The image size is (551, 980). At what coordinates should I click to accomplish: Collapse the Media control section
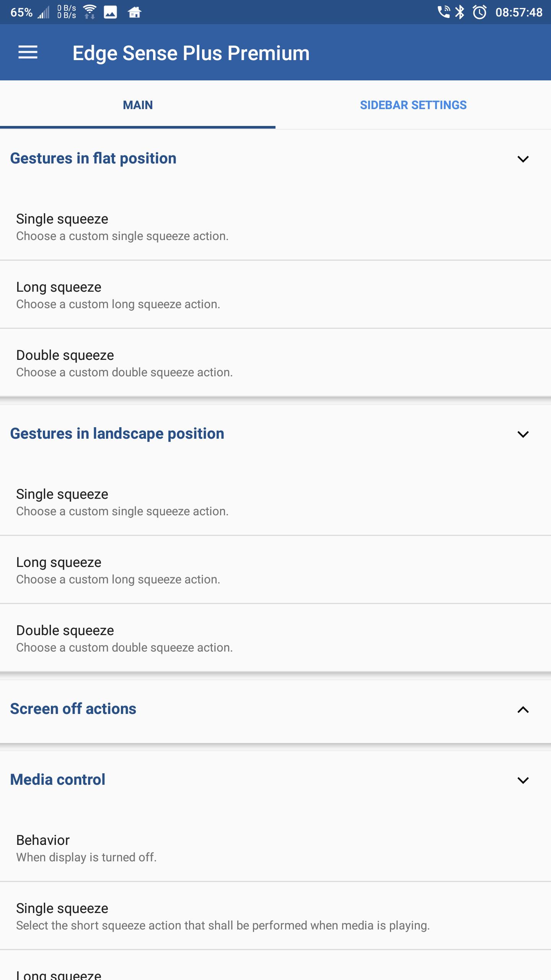[x=523, y=780]
